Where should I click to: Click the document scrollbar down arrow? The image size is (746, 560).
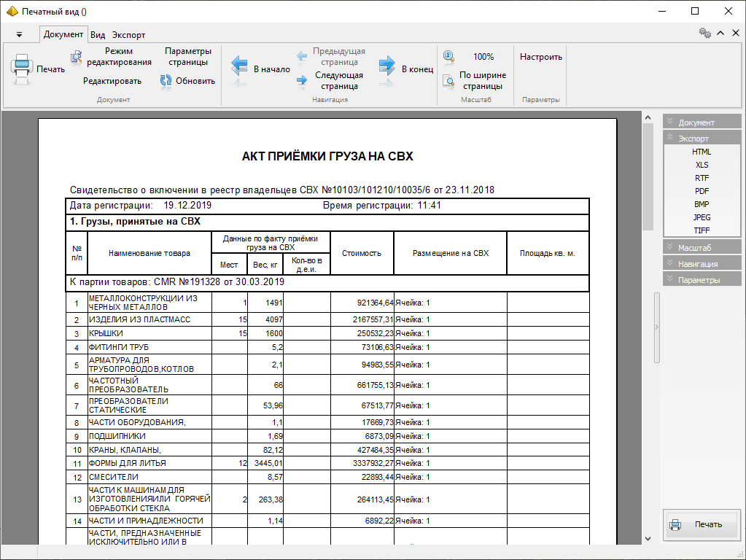[648, 539]
